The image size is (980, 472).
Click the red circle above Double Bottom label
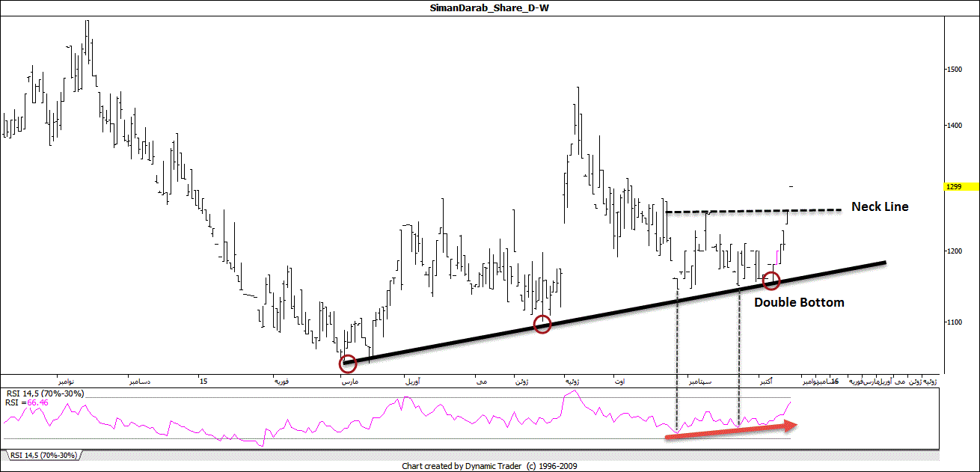tap(771, 281)
